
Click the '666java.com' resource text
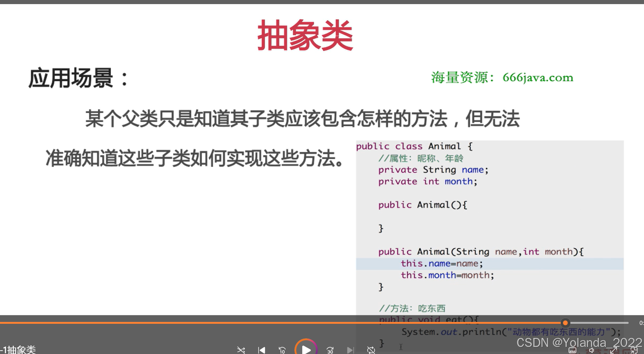pyautogui.click(x=538, y=77)
